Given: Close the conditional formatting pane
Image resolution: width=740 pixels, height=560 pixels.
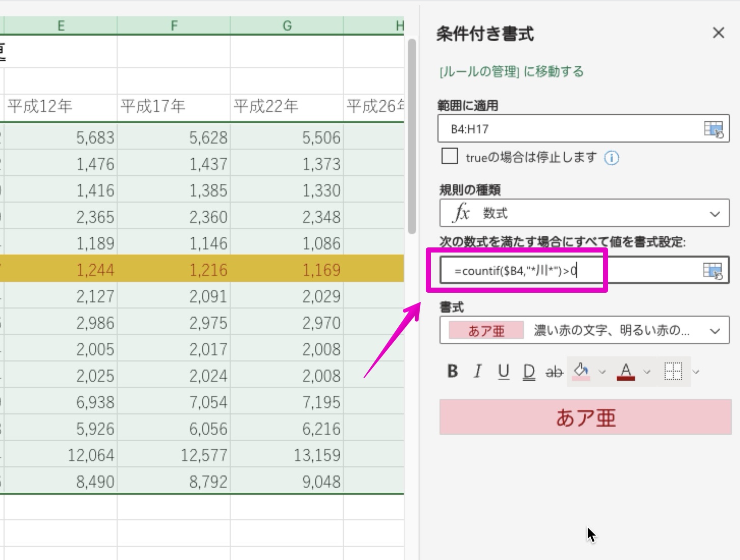Looking at the screenshot, I should [718, 33].
